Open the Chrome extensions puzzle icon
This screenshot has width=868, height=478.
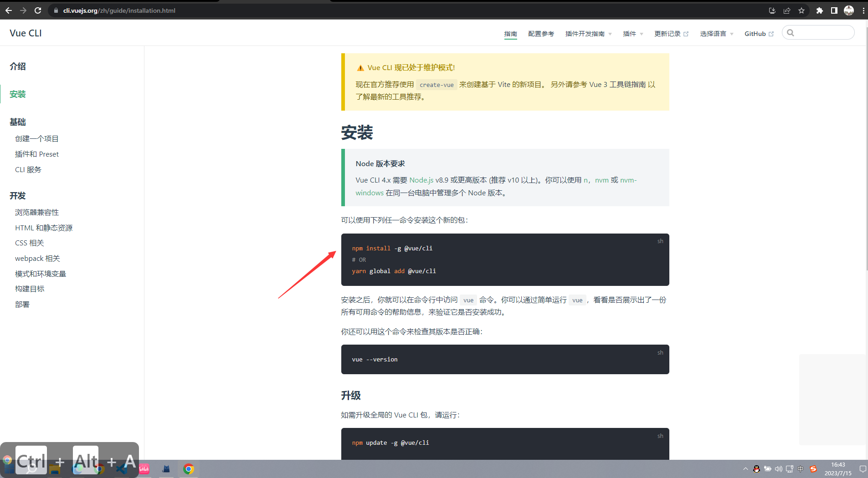click(819, 10)
